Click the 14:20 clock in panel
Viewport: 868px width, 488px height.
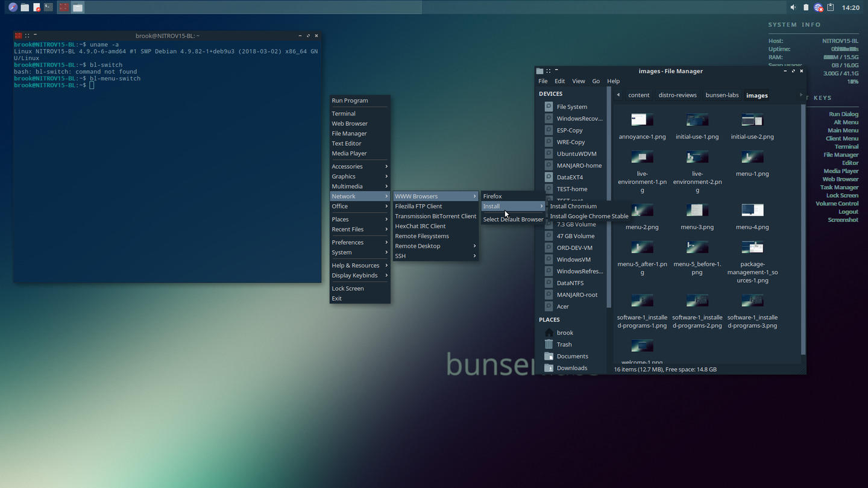coord(851,7)
